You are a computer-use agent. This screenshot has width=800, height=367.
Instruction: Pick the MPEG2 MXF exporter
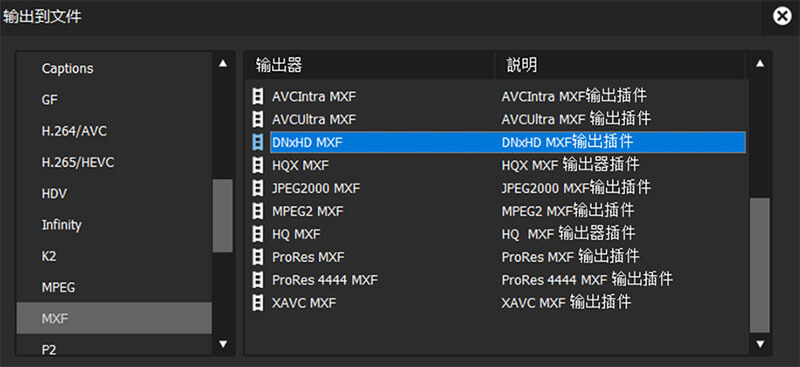pos(308,211)
